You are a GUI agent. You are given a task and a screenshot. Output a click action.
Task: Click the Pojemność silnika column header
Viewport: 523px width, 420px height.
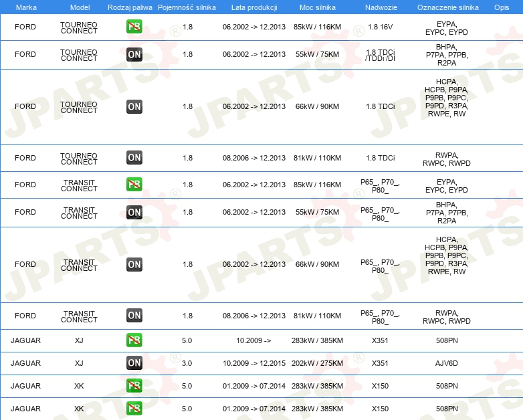(x=187, y=7)
